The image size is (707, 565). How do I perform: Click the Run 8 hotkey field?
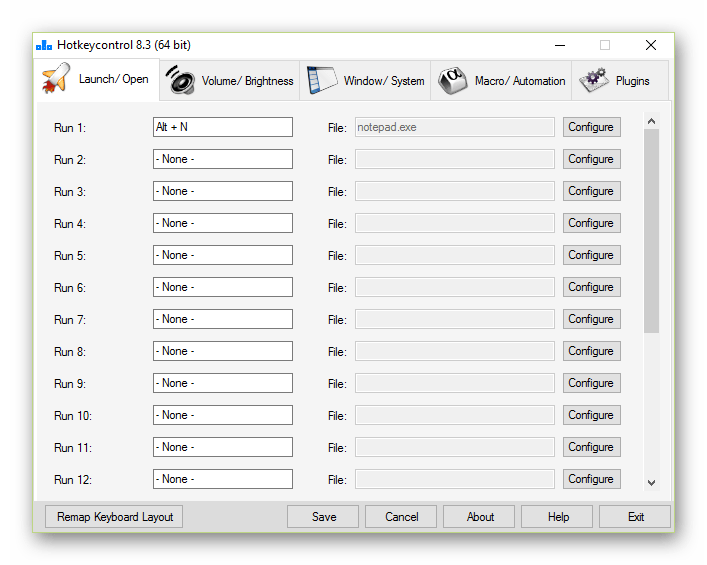pyautogui.click(x=223, y=351)
